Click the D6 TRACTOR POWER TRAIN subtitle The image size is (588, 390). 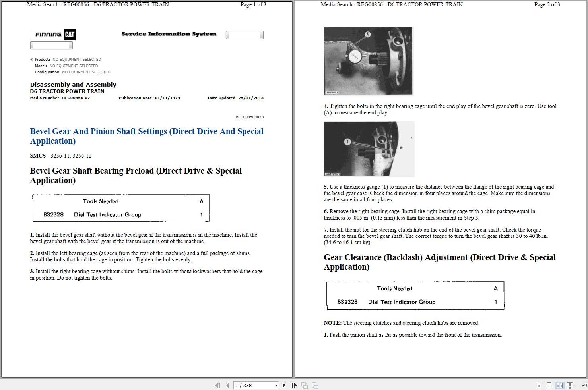coord(67,91)
